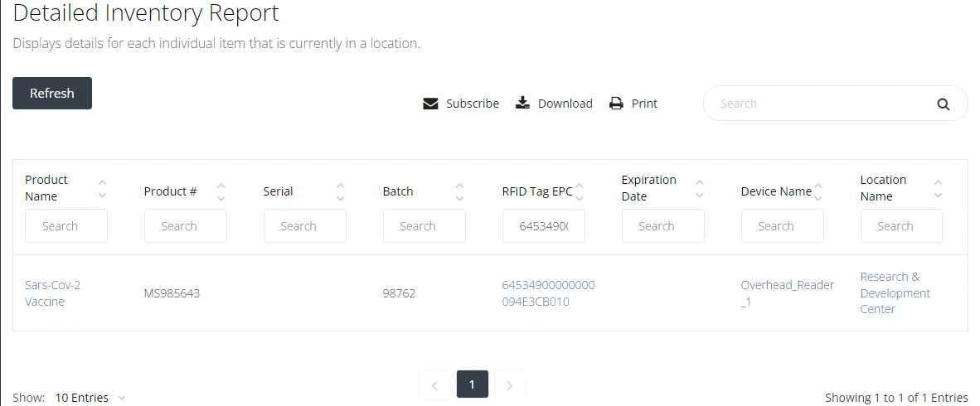
Task: Go to previous page arrow
Action: 434,385
